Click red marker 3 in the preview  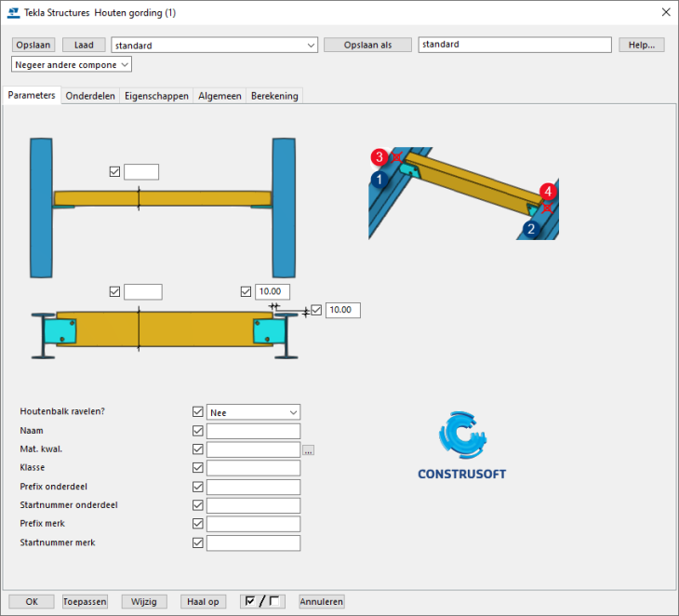[x=379, y=157]
